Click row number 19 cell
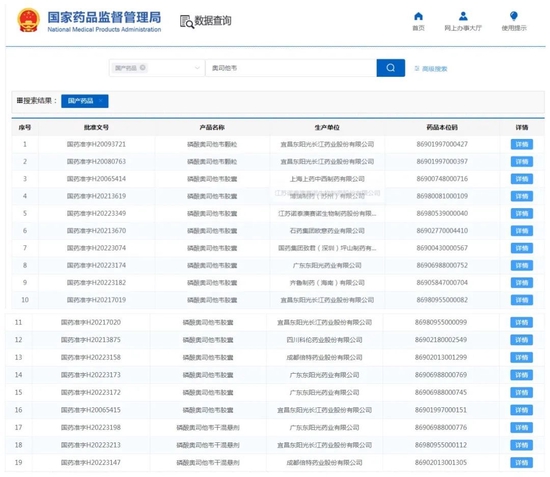Viewport: 550px width, 477px height. 19,463
